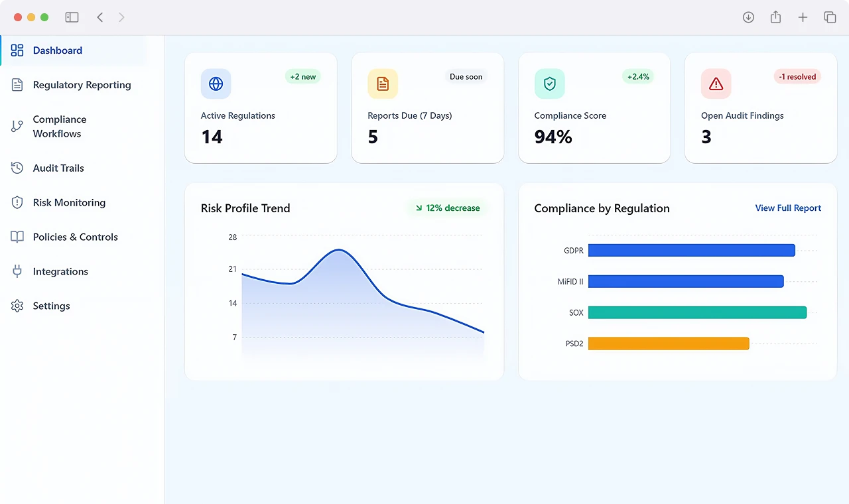Go forward with the right chevron
849x504 pixels.
[x=121, y=17]
